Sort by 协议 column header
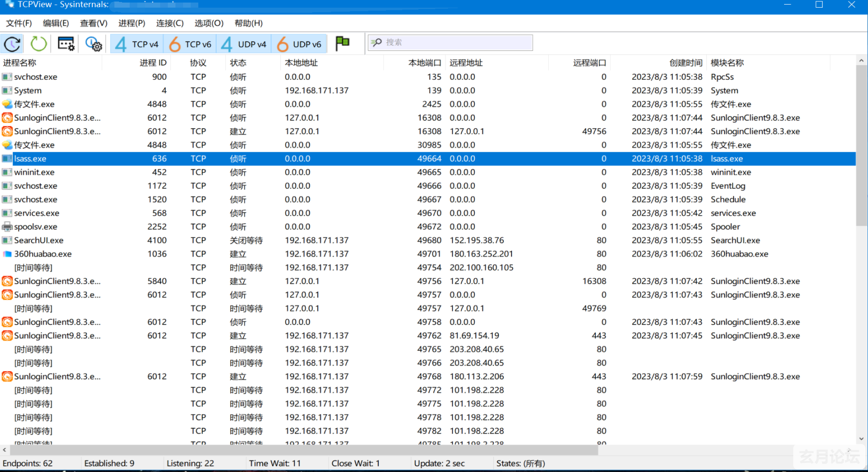This screenshot has height=472, width=868. (198, 63)
